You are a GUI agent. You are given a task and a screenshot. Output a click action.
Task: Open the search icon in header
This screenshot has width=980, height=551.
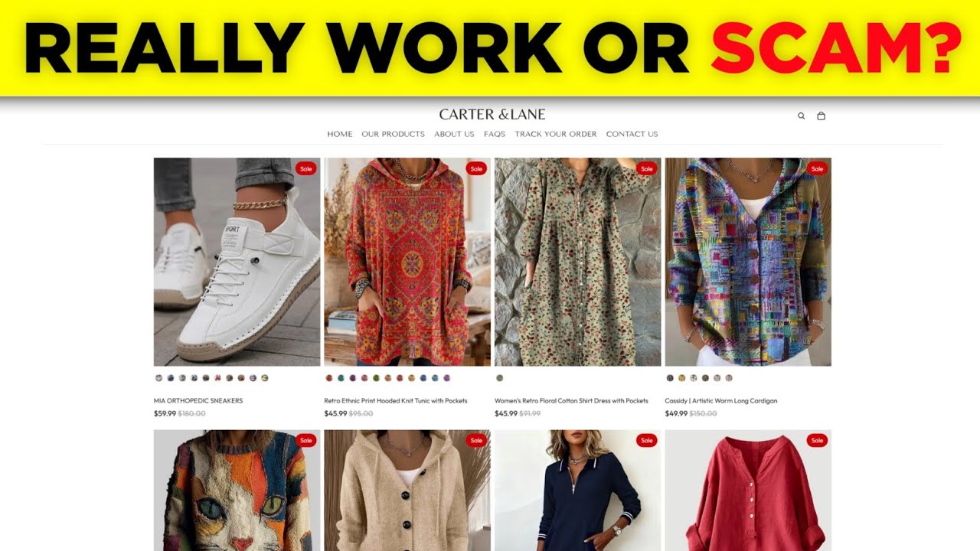click(802, 116)
